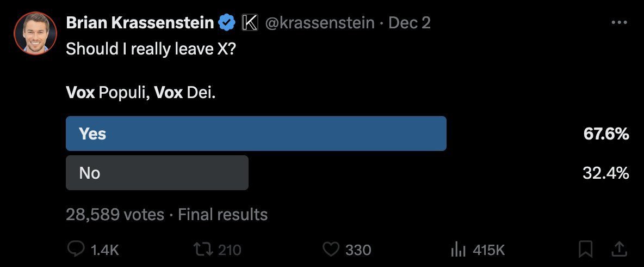The height and width of the screenshot is (267, 644).
Task: Open Brian Krassenstein's profile via display name
Action: click(140, 23)
